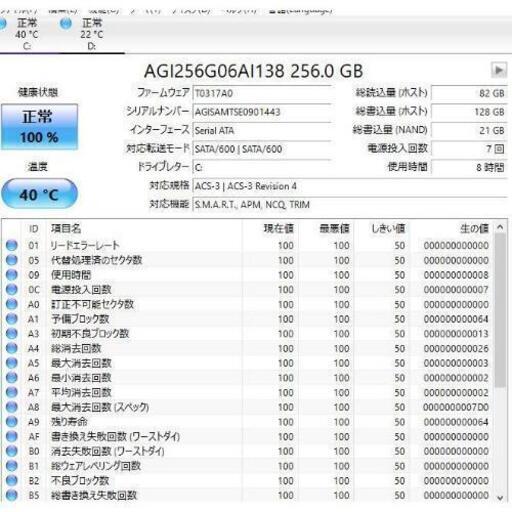The width and height of the screenshot is (512, 512).
Task: Click the next disk arrow button
Action: 499,70
